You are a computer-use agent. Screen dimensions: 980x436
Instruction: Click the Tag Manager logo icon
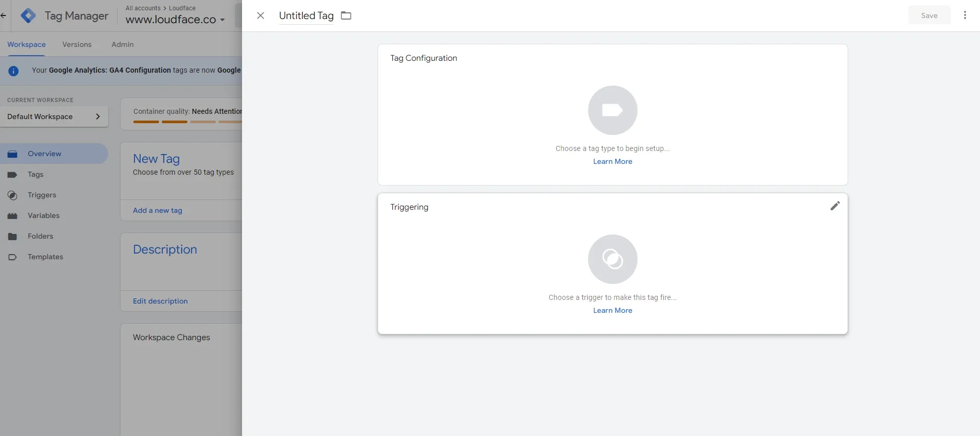click(x=28, y=15)
